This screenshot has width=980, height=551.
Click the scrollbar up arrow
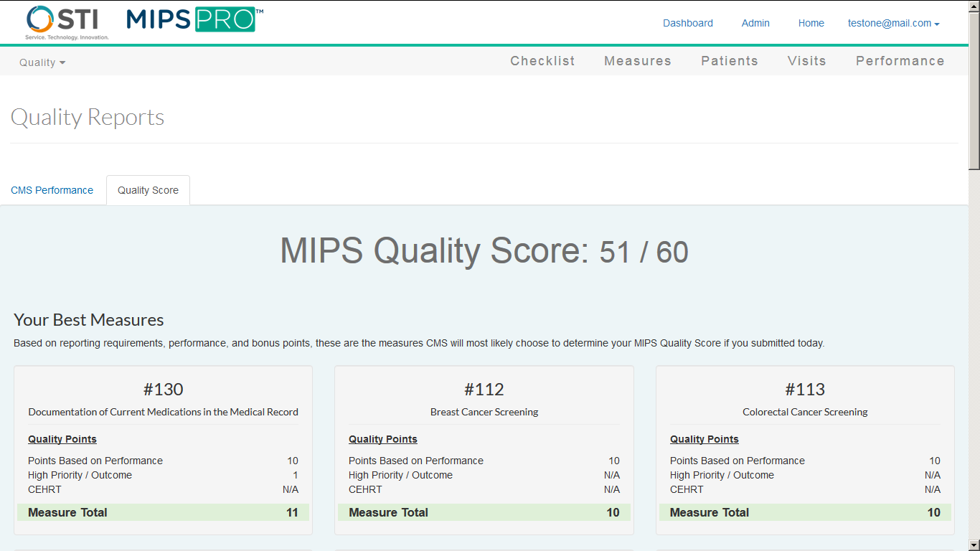tap(974, 6)
